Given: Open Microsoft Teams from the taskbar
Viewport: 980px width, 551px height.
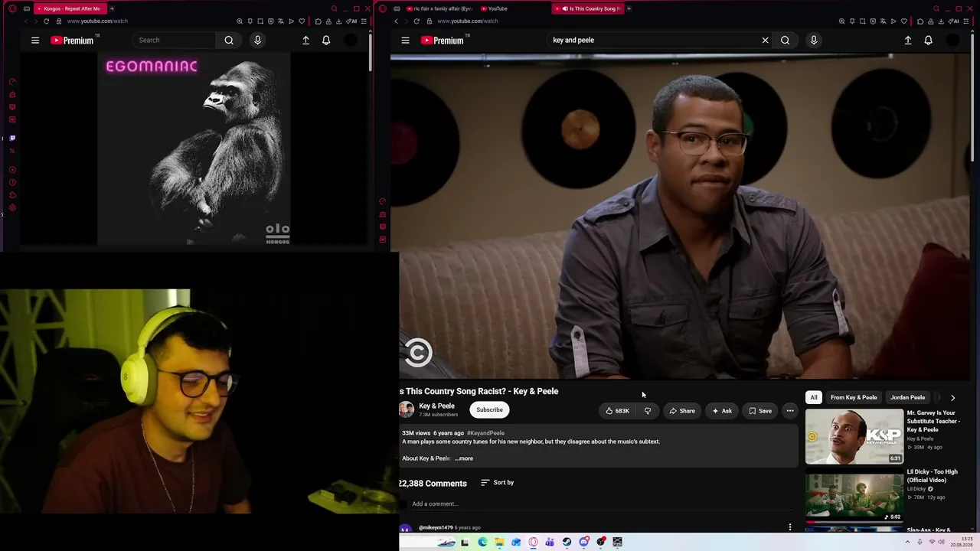Looking at the screenshot, I should [x=550, y=543].
